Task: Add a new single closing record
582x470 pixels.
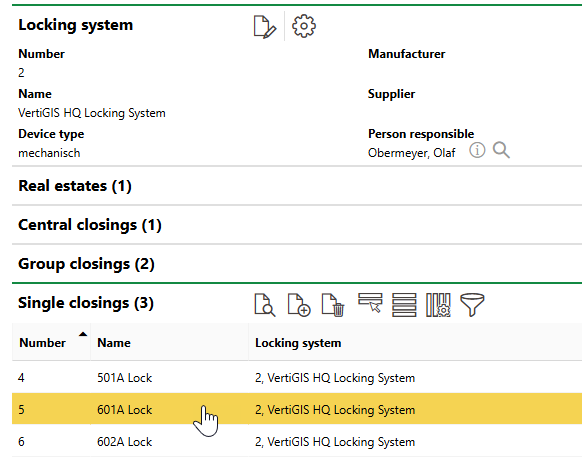Action: (299, 305)
